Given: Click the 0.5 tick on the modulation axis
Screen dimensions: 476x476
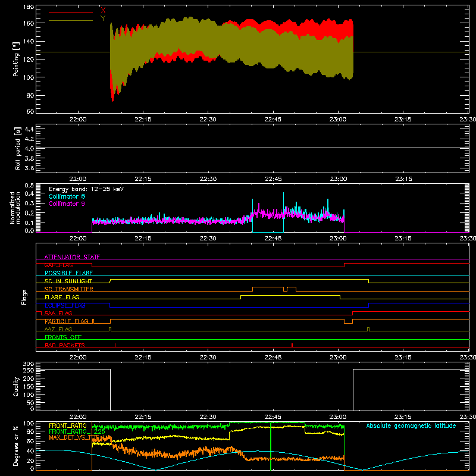Looking at the screenshot, I should (x=29, y=186).
